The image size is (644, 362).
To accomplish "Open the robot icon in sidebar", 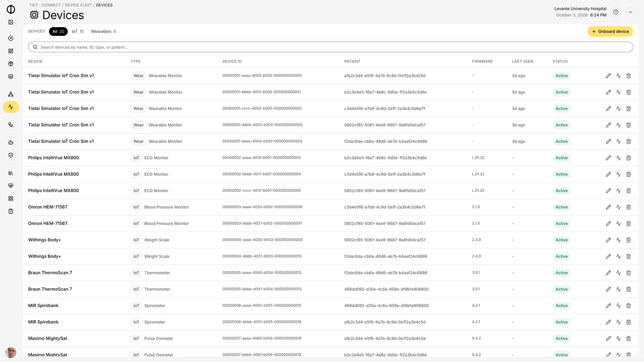I will [11, 143].
